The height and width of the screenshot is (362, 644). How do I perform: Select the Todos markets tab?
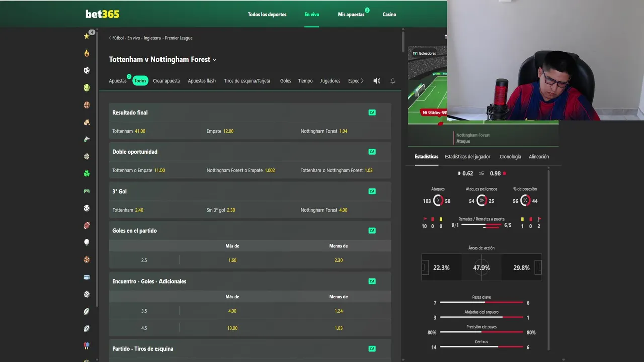click(140, 81)
